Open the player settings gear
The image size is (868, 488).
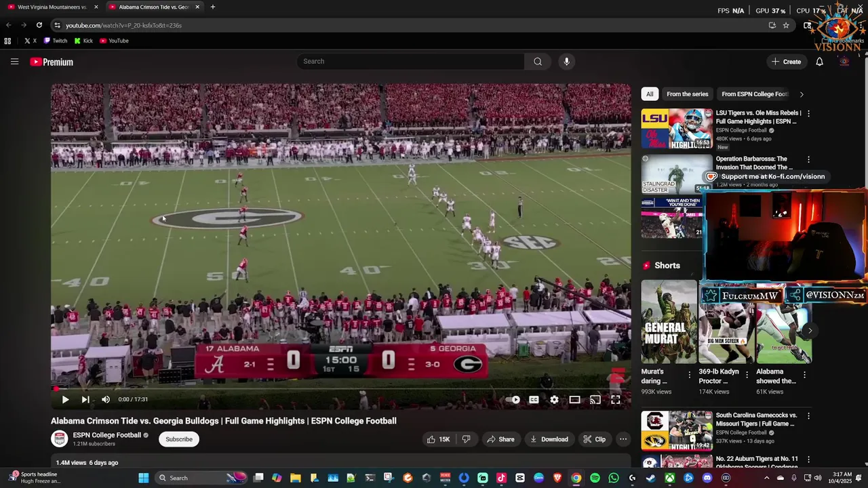click(554, 400)
